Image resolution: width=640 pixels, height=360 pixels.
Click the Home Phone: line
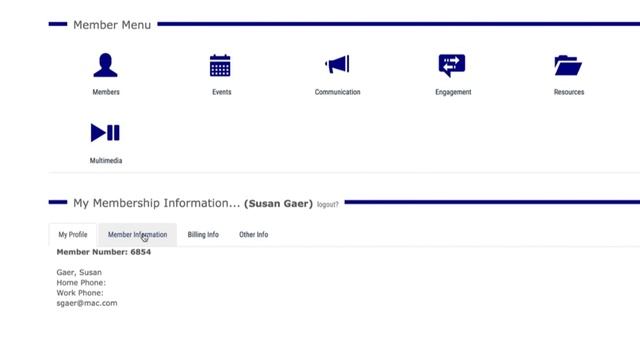[x=81, y=282]
